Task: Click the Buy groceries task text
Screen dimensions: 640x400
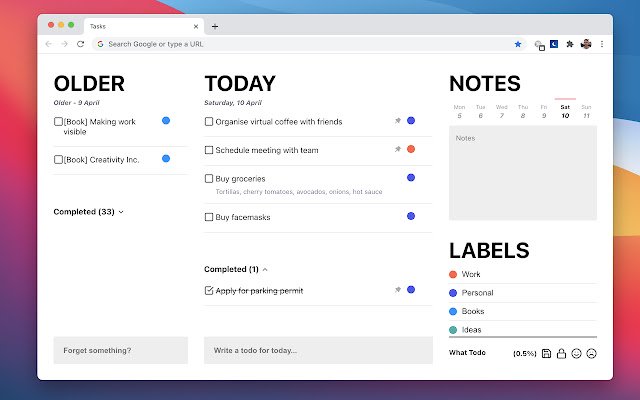Action: (240, 179)
